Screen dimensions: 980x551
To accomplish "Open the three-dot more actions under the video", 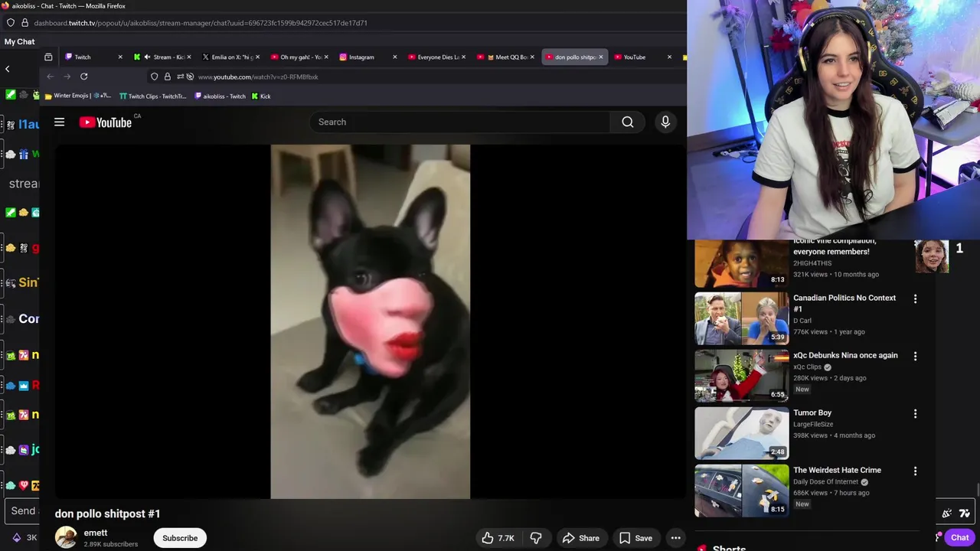I will (675, 538).
